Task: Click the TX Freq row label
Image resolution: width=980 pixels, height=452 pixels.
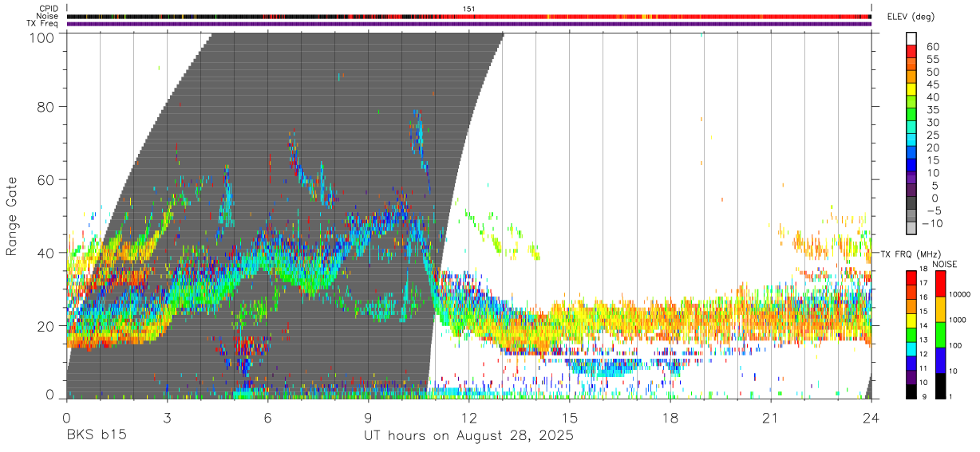Action: pyautogui.click(x=43, y=24)
